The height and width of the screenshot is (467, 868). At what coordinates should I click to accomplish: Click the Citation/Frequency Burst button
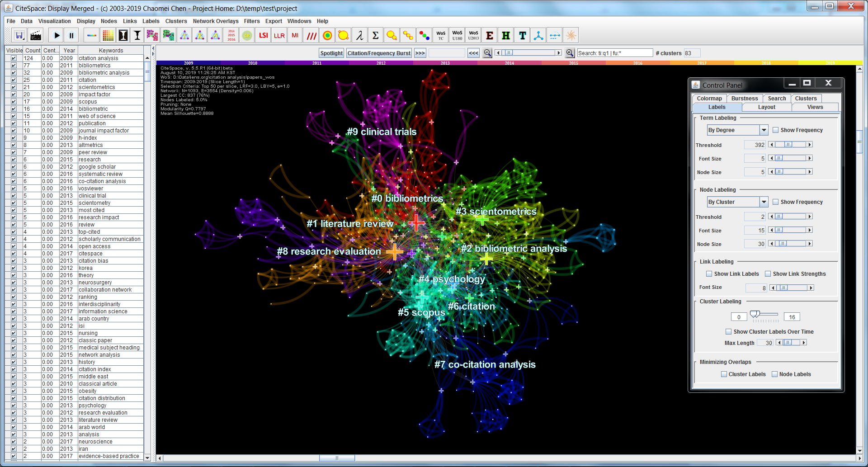(x=379, y=53)
